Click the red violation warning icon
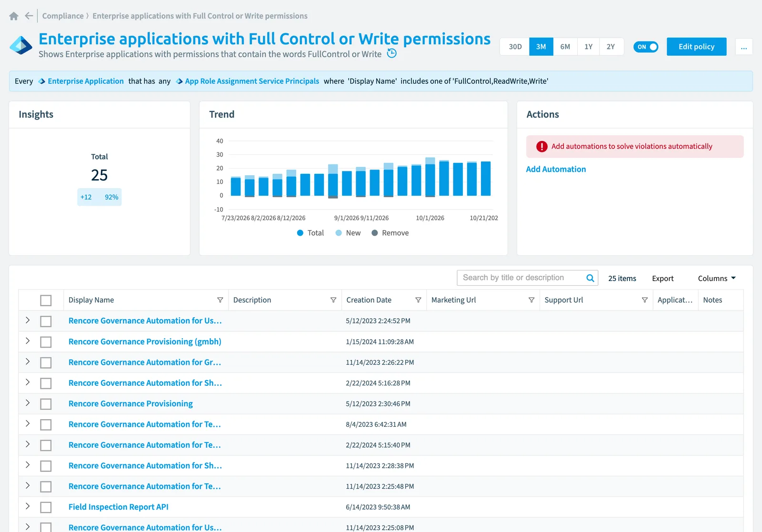Viewport: 762px width, 532px height. (x=541, y=147)
